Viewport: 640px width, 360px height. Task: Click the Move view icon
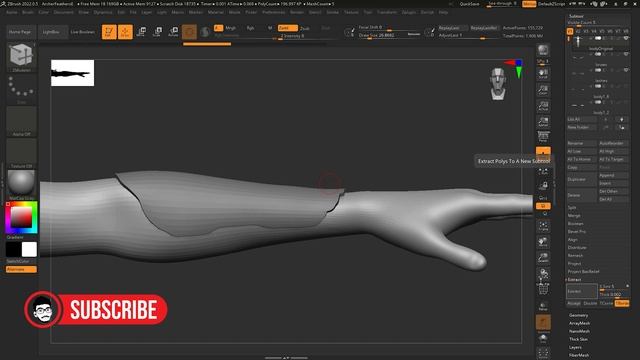coord(543,242)
